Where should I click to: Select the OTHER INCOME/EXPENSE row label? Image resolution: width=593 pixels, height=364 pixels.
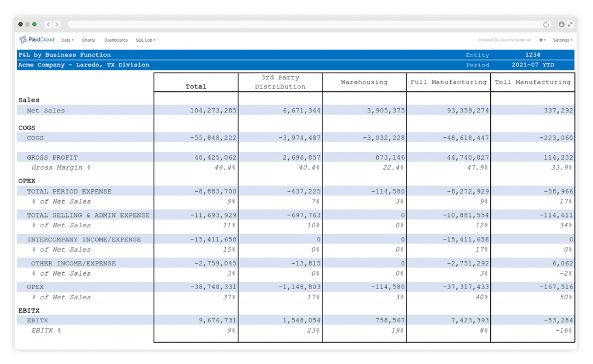[x=73, y=263]
